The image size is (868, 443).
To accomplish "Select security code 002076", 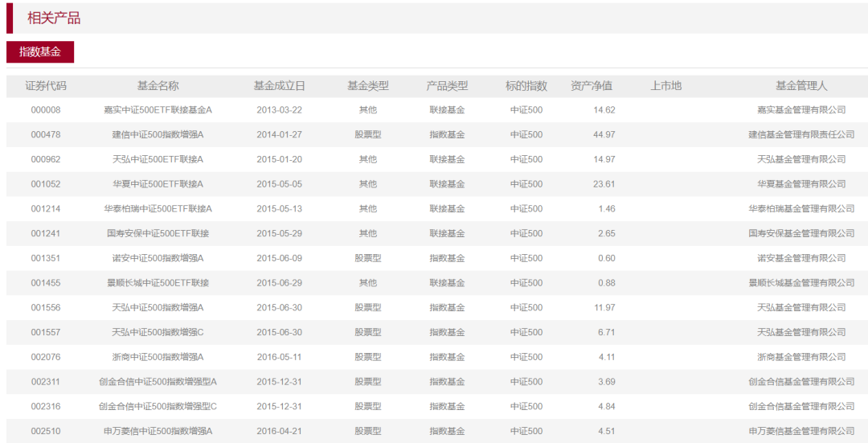I will [x=46, y=357].
